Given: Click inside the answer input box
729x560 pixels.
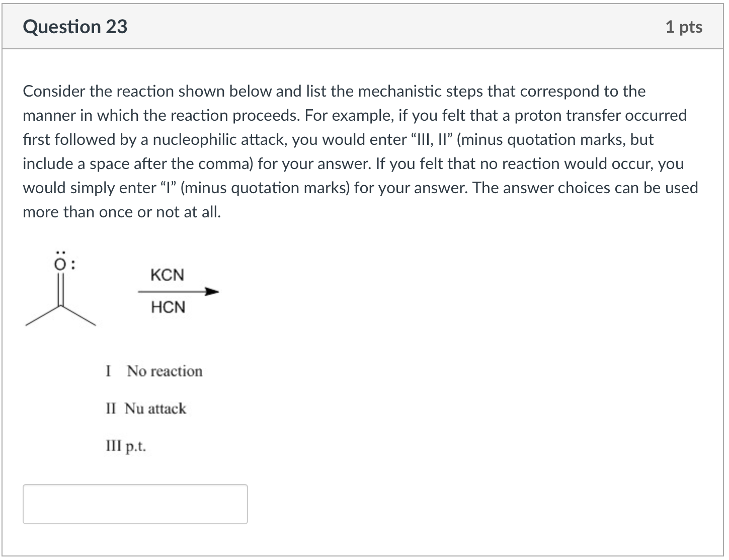Looking at the screenshot, I should [x=135, y=504].
